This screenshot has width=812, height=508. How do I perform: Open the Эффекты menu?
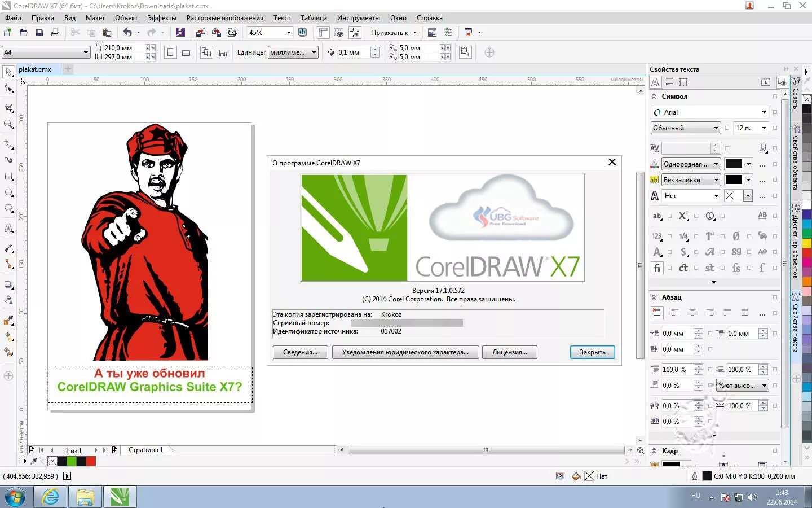pos(162,18)
